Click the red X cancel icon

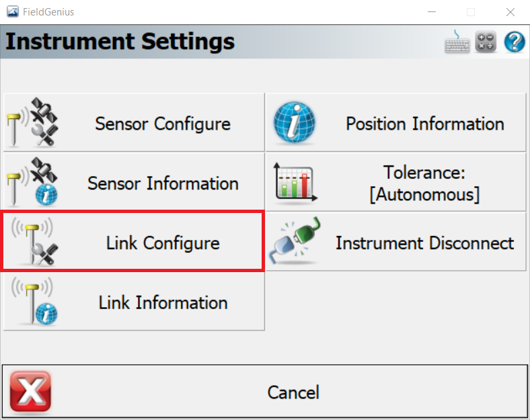click(x=30, y=392)
